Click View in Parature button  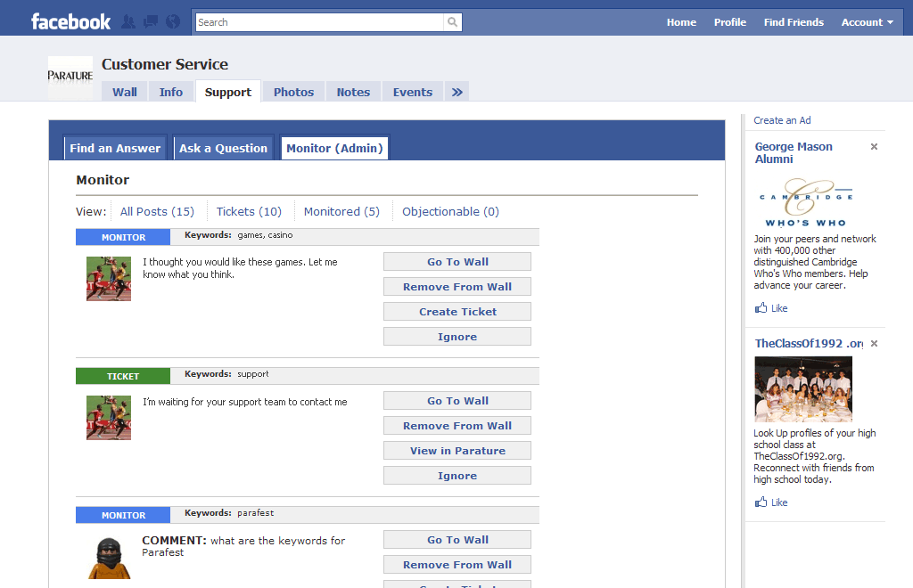(457, 451)
